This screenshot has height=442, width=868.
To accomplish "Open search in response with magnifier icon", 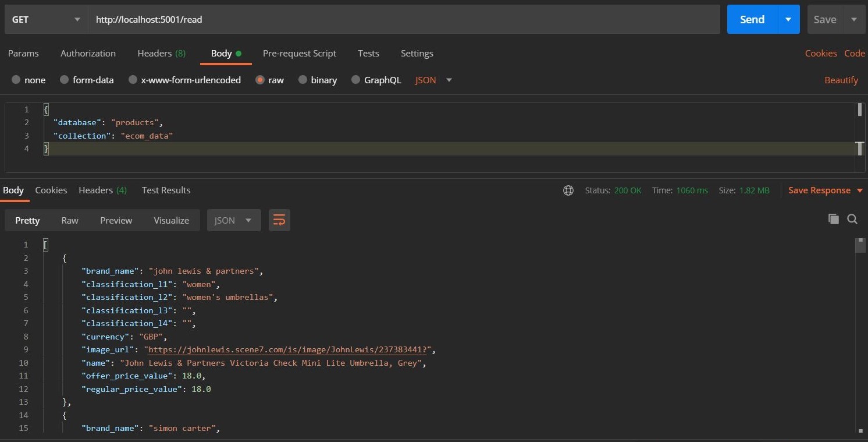I will [x=852, y=219].
